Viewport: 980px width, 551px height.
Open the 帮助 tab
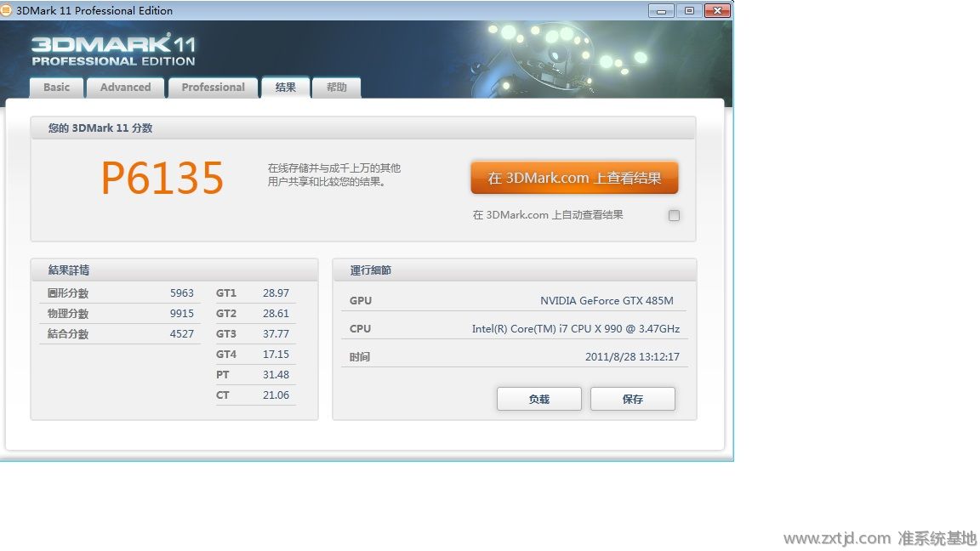pyautogui.click(x=336, y=88)
